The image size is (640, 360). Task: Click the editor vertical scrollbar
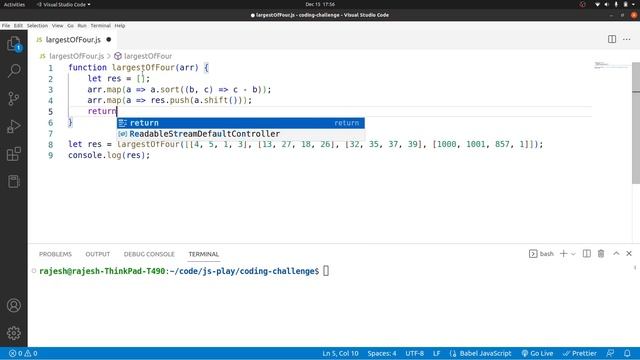point(636,122)
